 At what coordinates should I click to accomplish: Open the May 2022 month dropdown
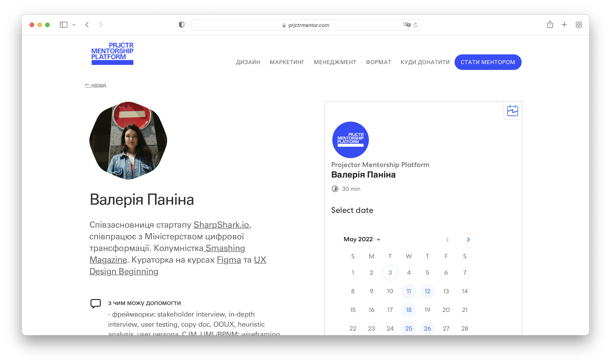[x=362, y=239]
